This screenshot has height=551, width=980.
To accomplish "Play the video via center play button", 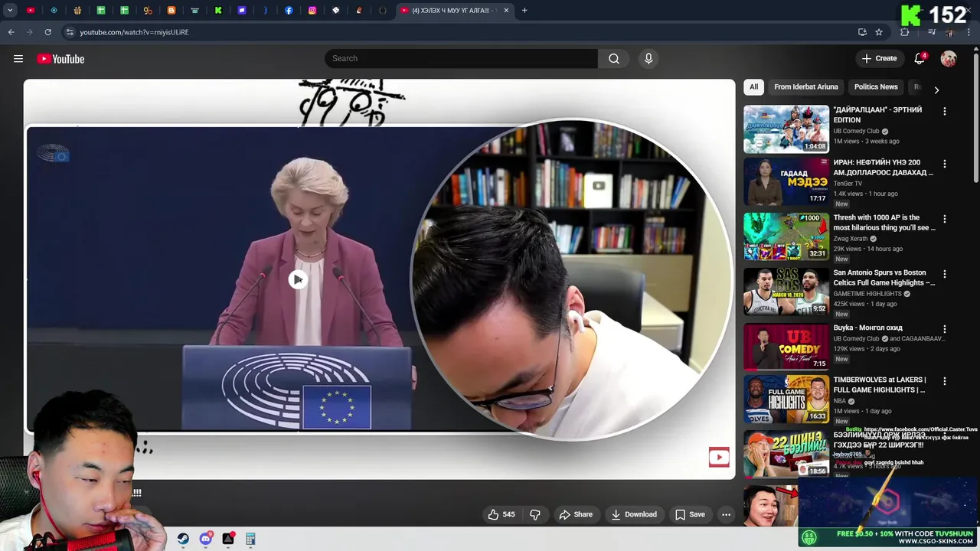I will tap(298, 279).
